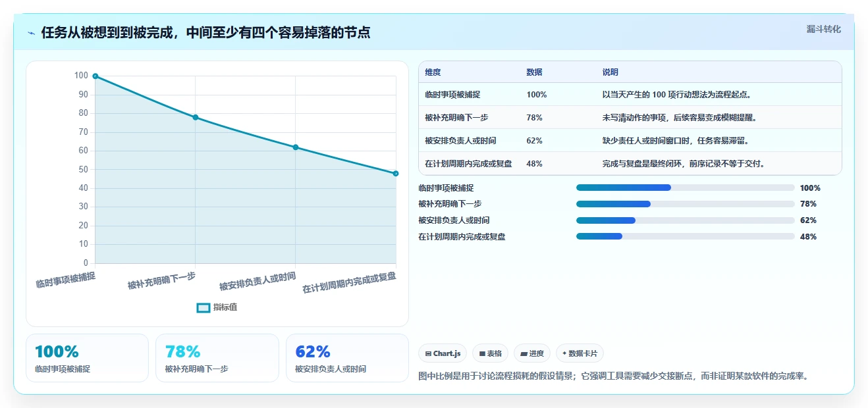Click progress label 被补充明确下一步
This screenshot has width=868, height=408.
450,204
